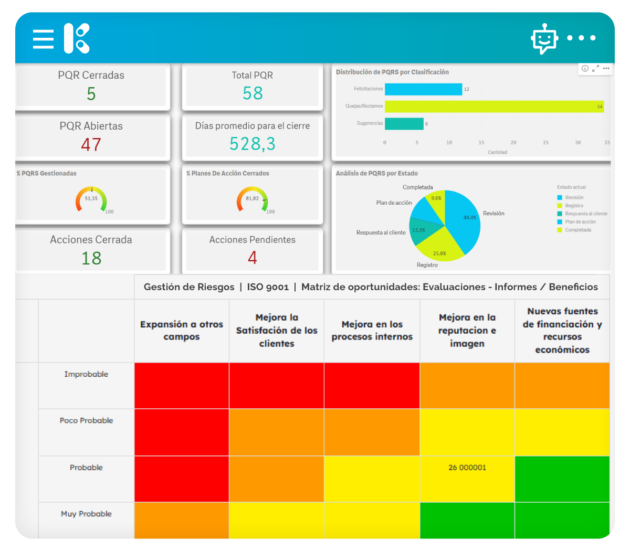Open more options for the Distribución de PQRS chart
Viewport: 630px width, 551px height.
tap(606, 69)
